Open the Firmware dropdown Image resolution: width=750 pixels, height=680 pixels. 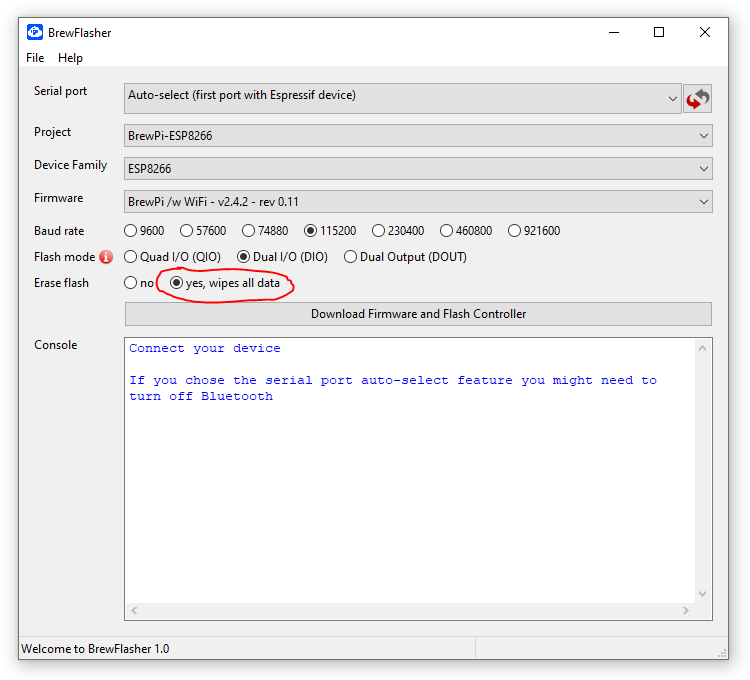(x=418, y=202)
